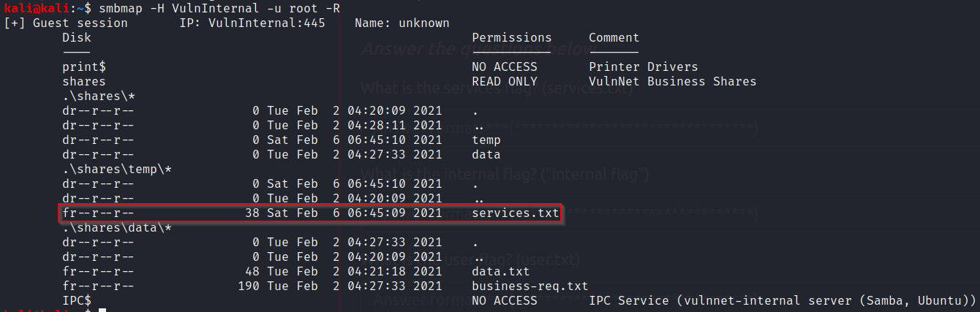Click the Disk column header
This screenshot has height=312, width=980.
point(77,38)
